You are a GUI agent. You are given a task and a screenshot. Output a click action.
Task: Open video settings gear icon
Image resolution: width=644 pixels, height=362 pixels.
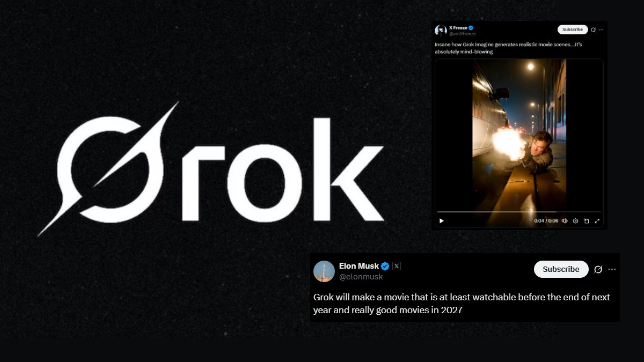[x=575, y=220]
